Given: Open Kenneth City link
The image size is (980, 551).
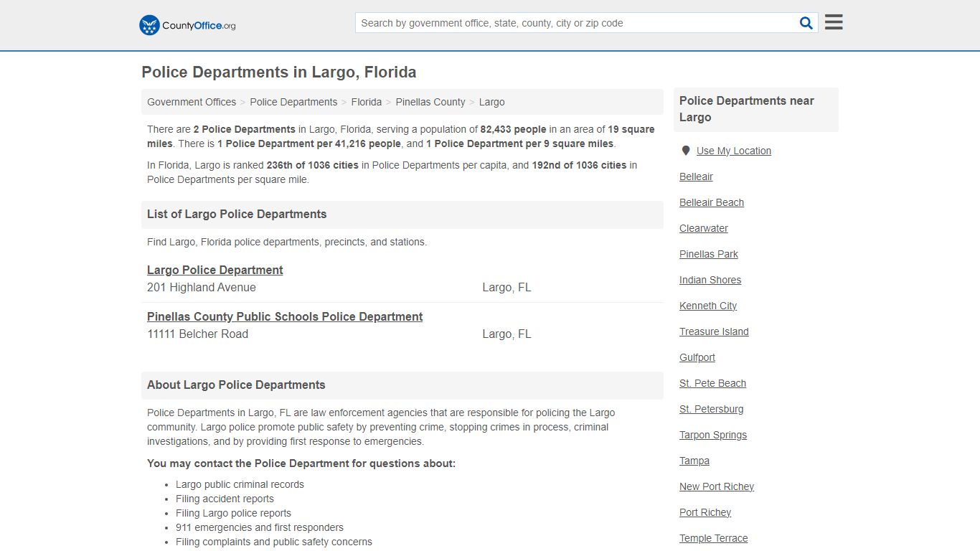Looking at the screenshot, I should click(708, 306).
